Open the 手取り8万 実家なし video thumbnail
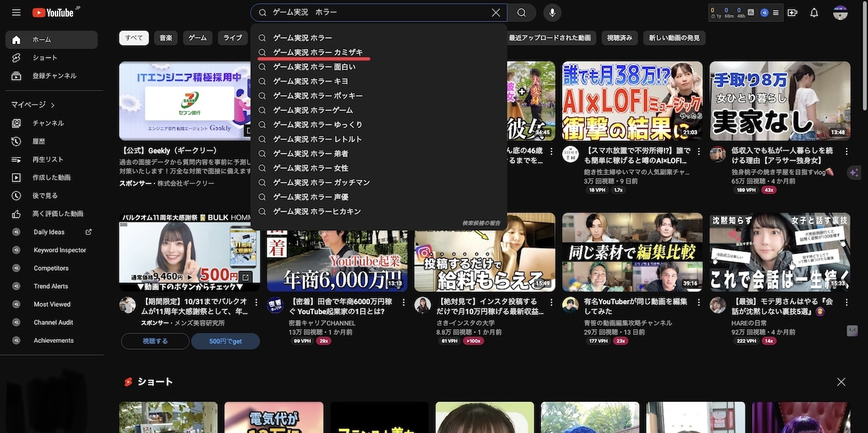The height and width of the screenshot is (433, 868). pos(780,100)
